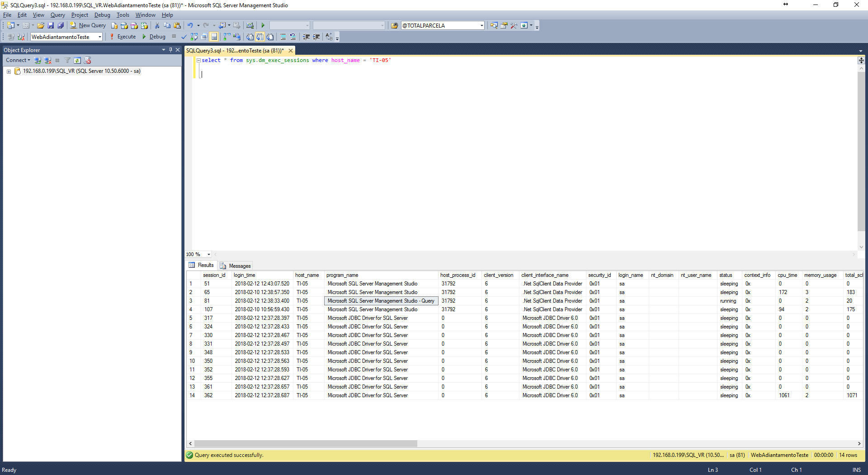Switch to the Messages tab

(x=236, y=266)
